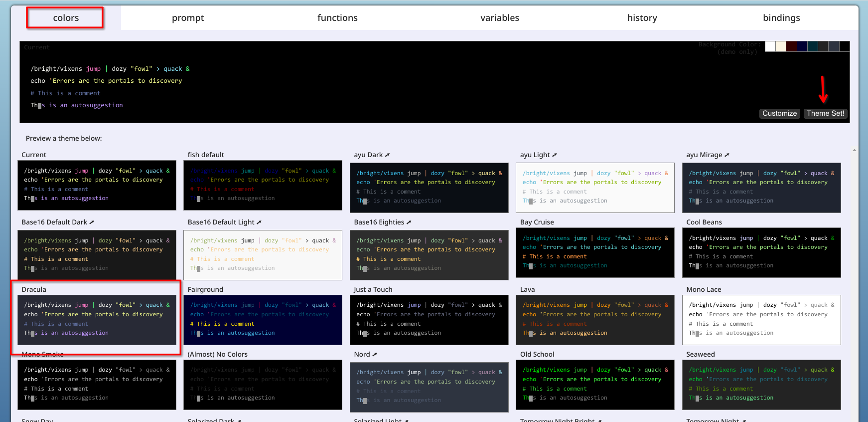The height and width of the screenshot is (422, 868).
Task: Open the bindings tab
Action: pos(781,18)
